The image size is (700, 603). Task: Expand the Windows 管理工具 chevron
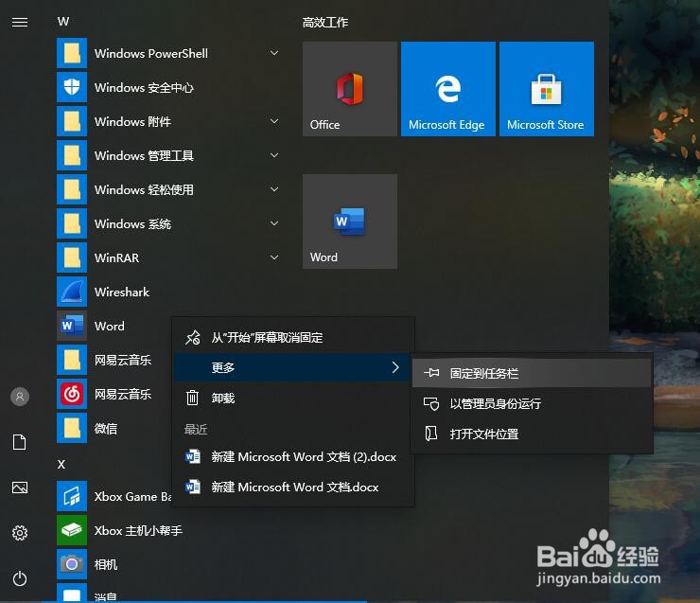(274, 155)
